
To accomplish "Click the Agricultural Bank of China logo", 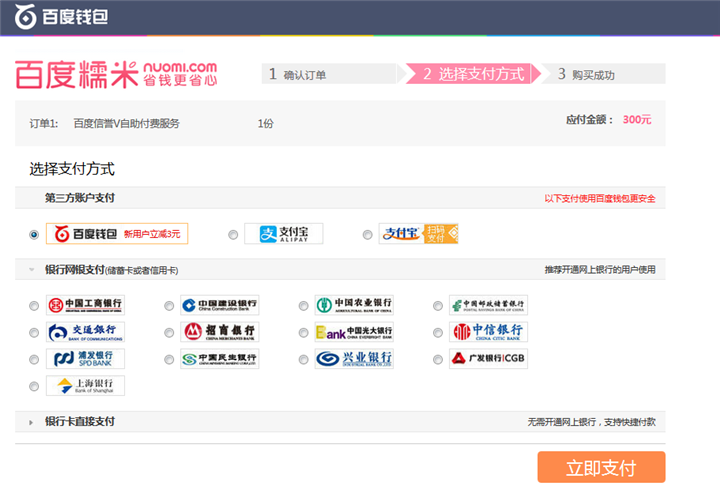I will (x=354, y=305).
